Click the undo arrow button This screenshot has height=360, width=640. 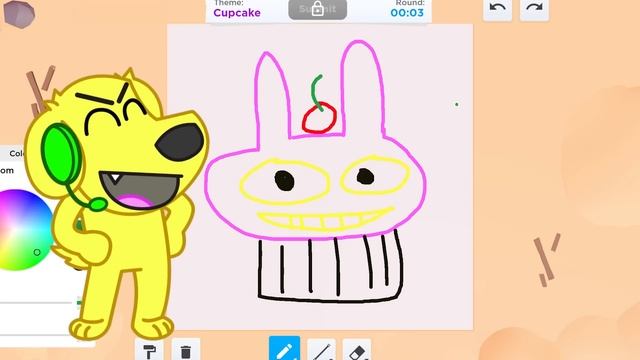tap(498, 9)
